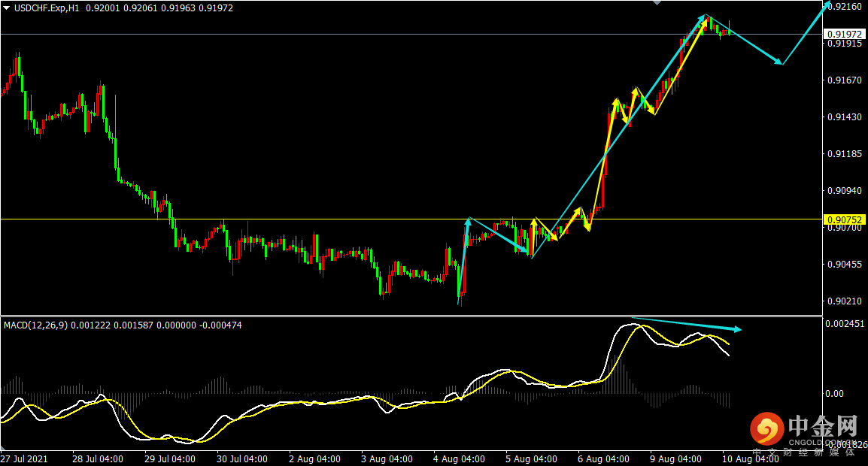The image size is (868, 466).
Task: Click the 9 Aug 04:00 time label
Action: (676, 458)
